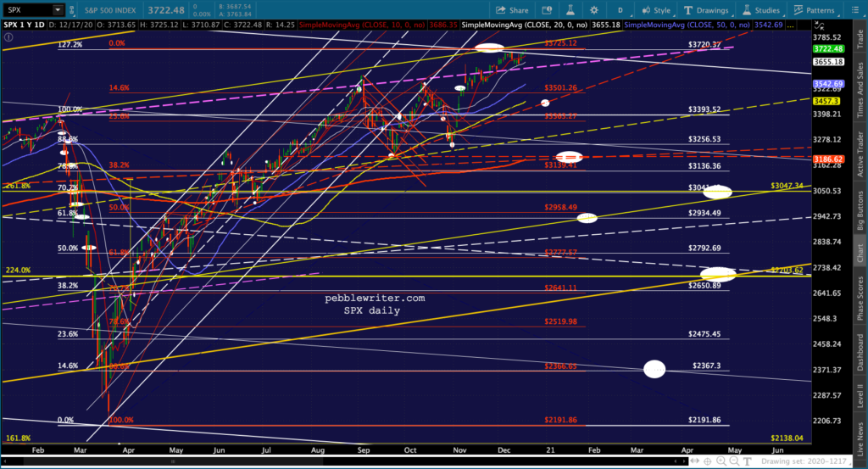
Task: Click the $3720.37 Fibonacci level label
Action: coord(704,44)
